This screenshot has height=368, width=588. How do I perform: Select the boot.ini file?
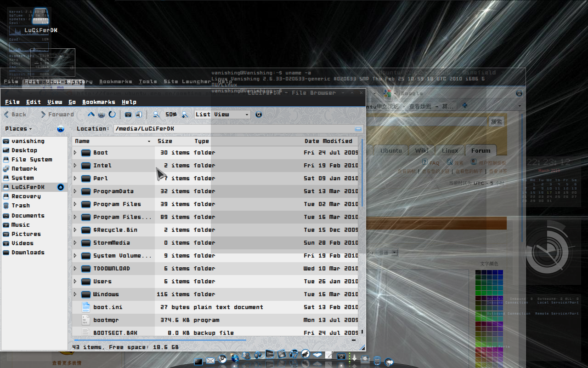[x=215, y=307]
